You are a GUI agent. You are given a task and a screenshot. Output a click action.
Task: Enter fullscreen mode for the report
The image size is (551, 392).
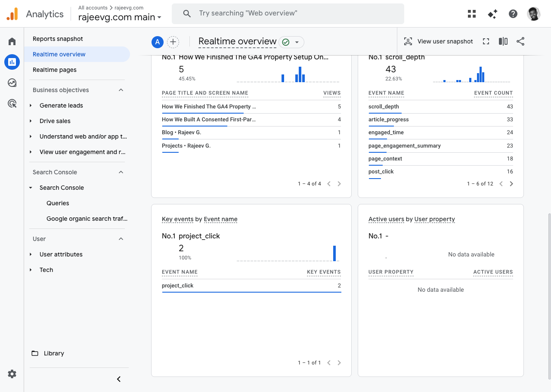[486, 41]
